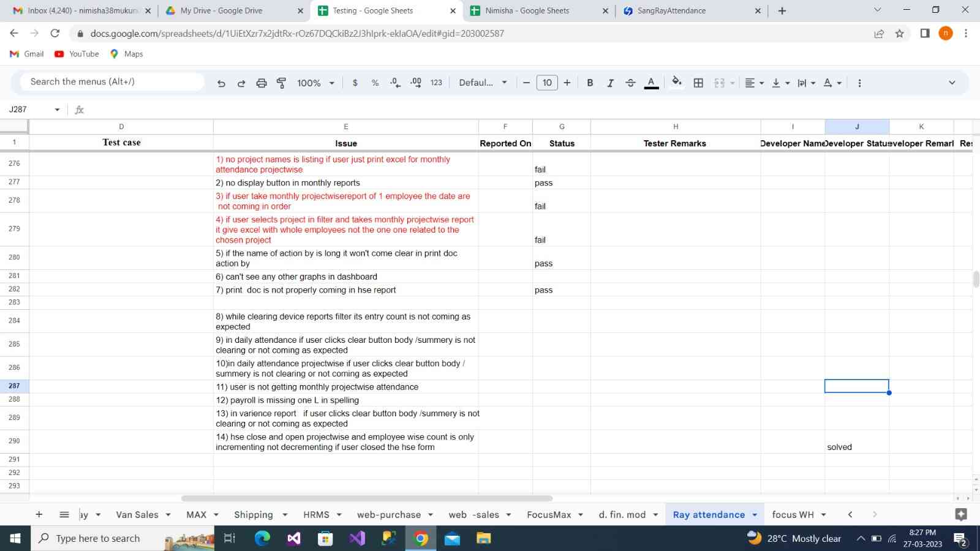The width and height of the screenshot is (980, 551).
Task: Open the fill color picker
Action: 676,83
